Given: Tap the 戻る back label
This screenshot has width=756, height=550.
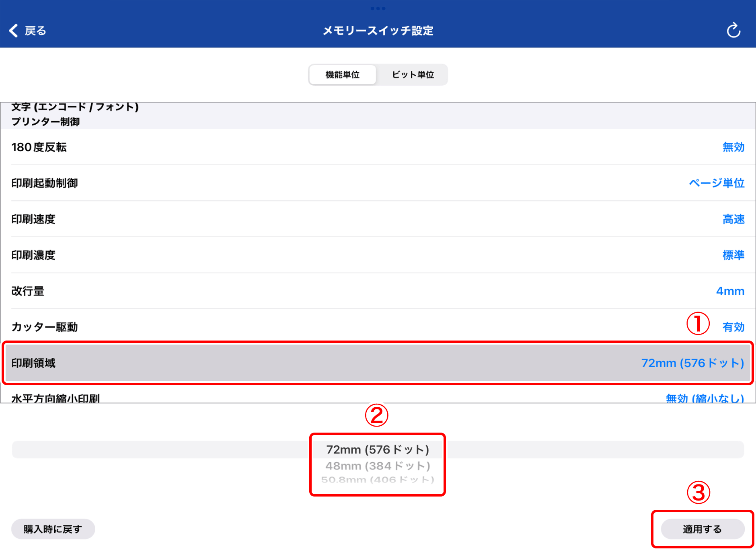Looking at the screenshot, I should pyautogui.click(x=35, y=31).
